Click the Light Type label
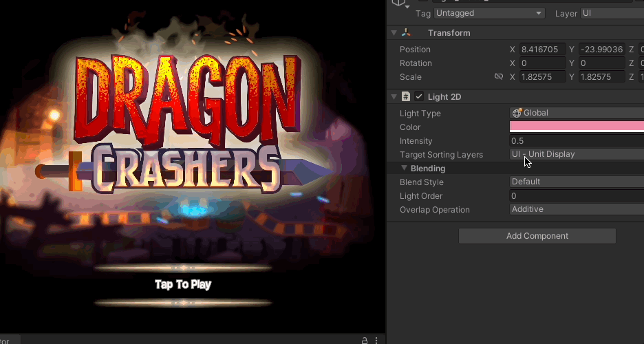The width and height of the screenshot is (644, 344). coord(420,114)
